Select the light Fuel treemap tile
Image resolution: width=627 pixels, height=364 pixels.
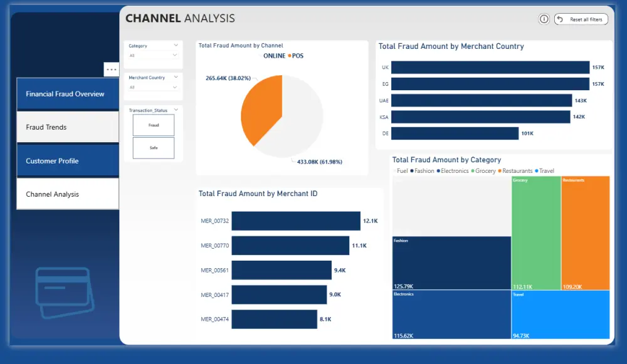[452, 206]
